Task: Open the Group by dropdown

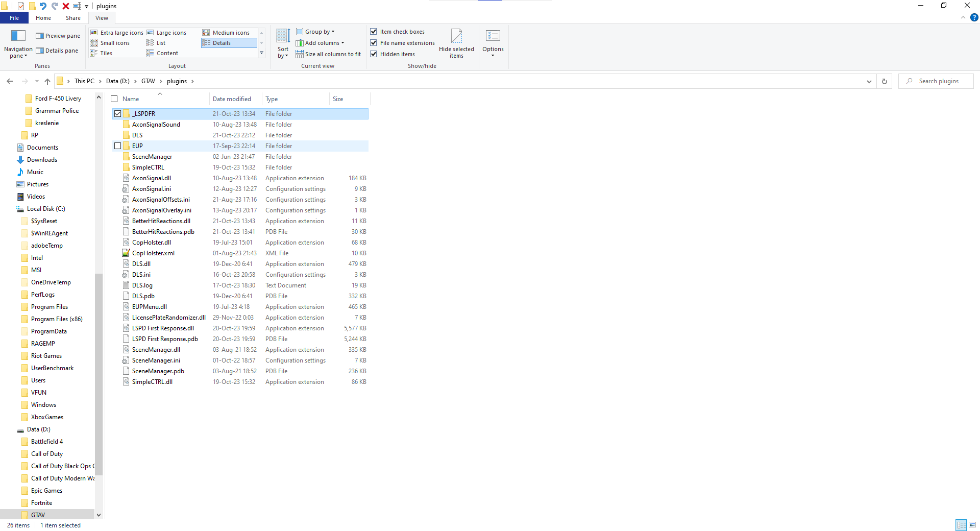Action: 315,32
